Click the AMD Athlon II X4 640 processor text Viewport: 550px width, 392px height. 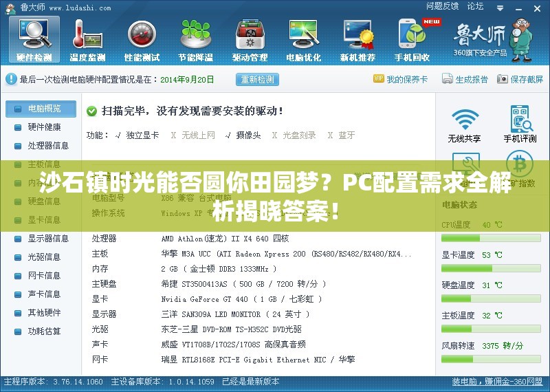coord(225,239)
